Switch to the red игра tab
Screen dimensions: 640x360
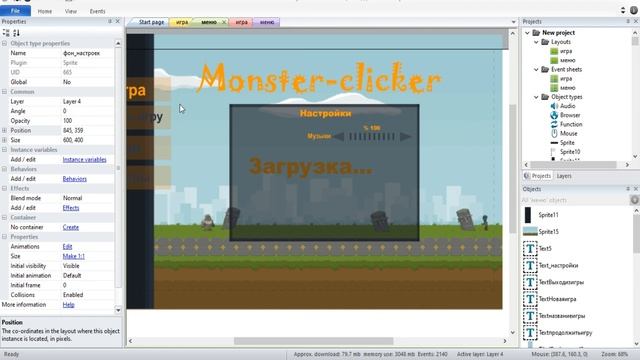(241, 22)
